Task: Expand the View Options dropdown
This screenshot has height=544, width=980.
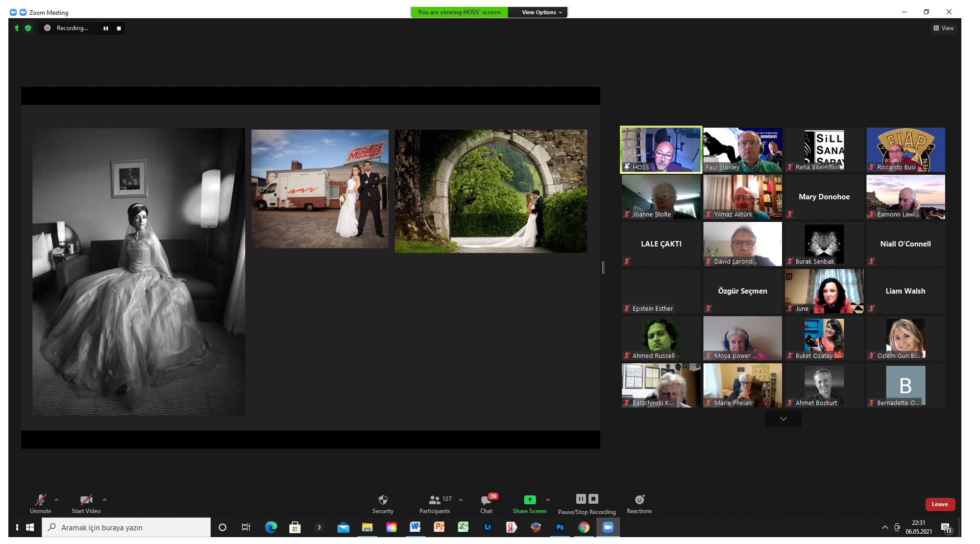Action: tap(541, 12)
